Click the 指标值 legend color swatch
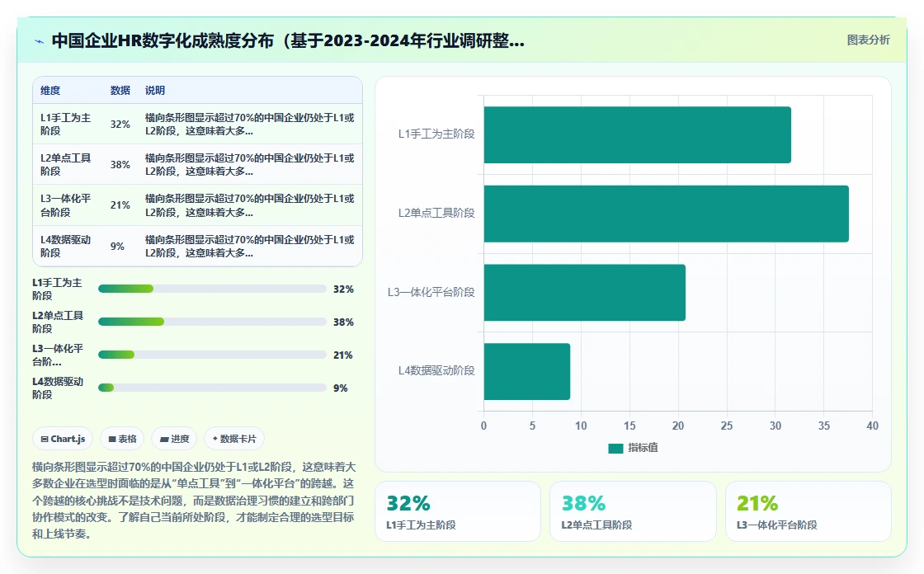 [x=615, y=449]
